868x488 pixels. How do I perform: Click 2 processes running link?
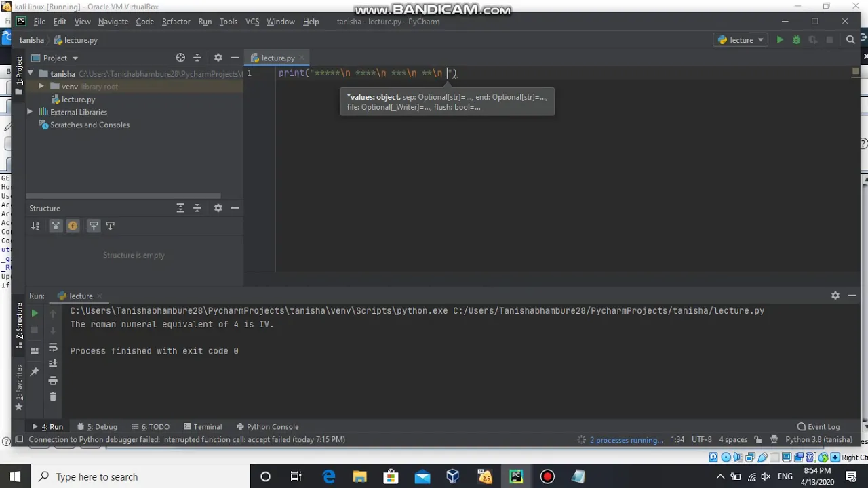coord(627,440)
